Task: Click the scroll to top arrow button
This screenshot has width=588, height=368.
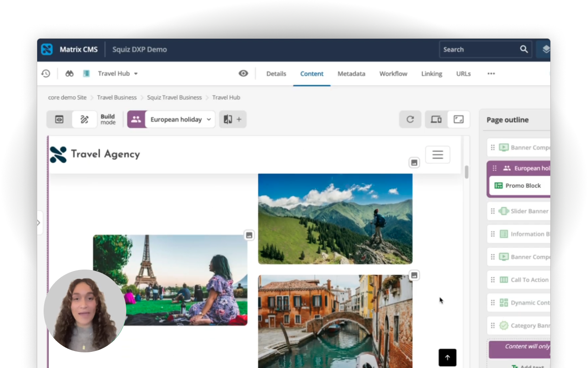Action: [447, 357]
